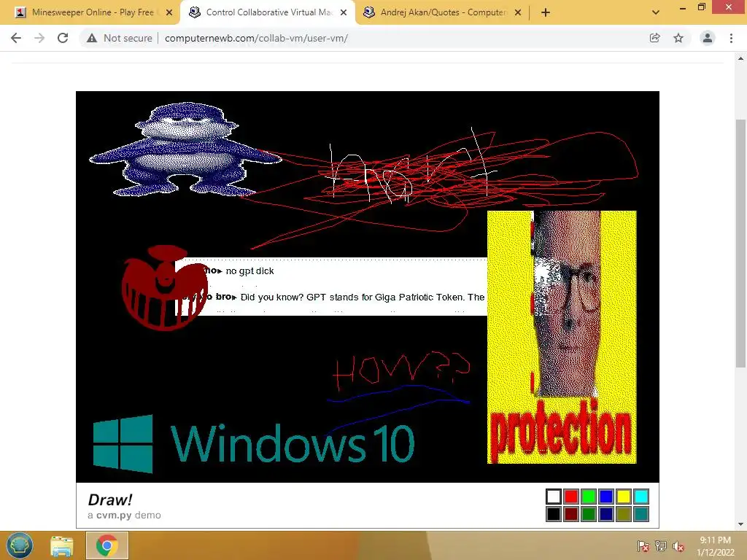
Task: Choose the bright green color swatch
Action: pos(589,497)
